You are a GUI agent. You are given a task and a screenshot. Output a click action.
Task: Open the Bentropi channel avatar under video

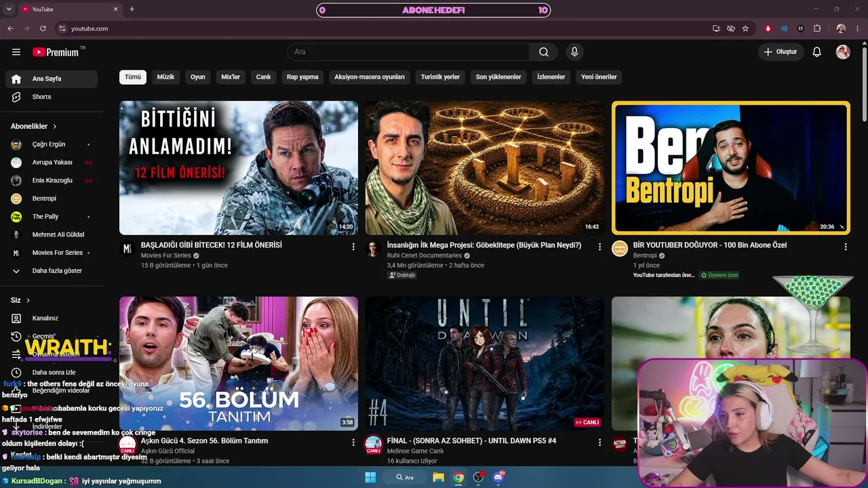(620, 249)
